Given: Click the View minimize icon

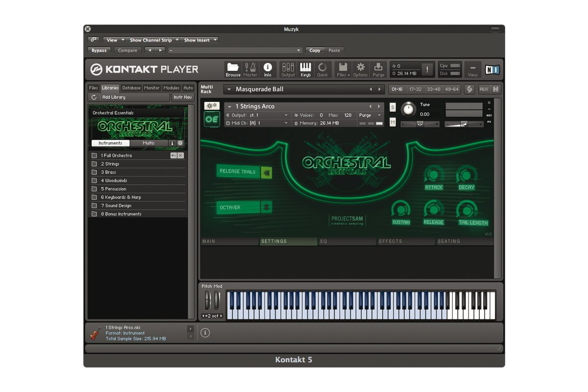Looking at the screenshot, I should pyautogui.click(x=472, y=69).
